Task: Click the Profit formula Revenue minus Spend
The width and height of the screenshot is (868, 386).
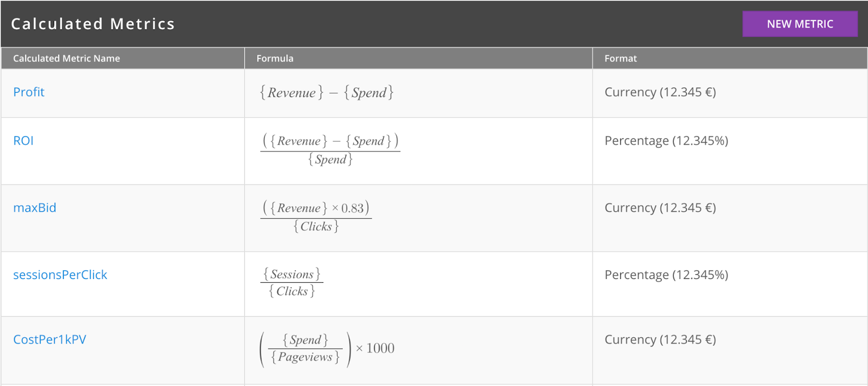Action: (327, 92)
